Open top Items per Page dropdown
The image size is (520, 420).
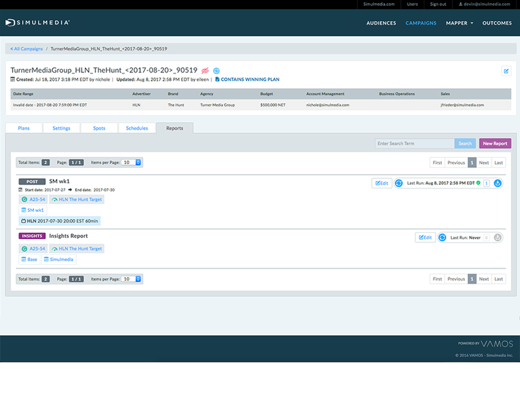click(x=132, y=162)
